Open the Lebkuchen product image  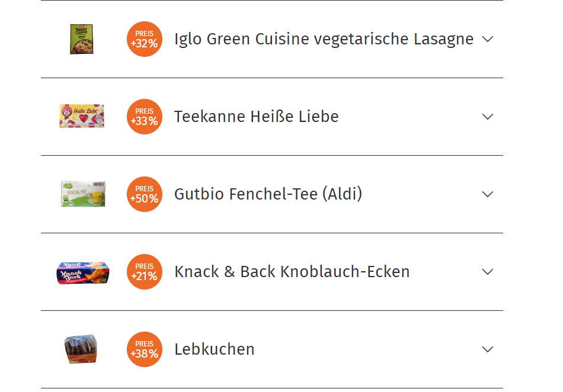coord(82,349)
